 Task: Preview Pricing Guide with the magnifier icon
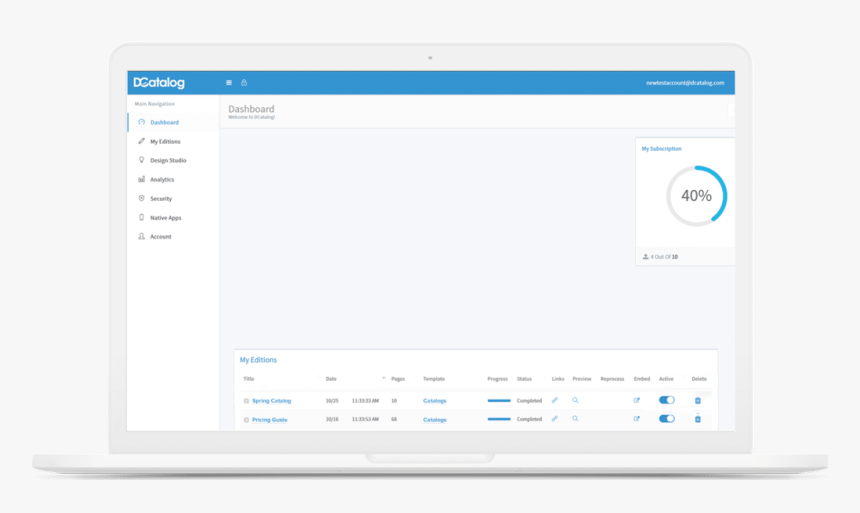click(x=575, y=419)
